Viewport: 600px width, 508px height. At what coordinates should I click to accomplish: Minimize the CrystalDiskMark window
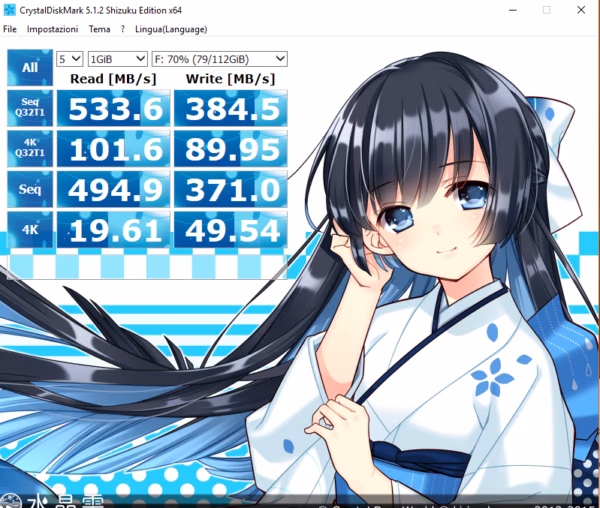(x=513, y=10)
